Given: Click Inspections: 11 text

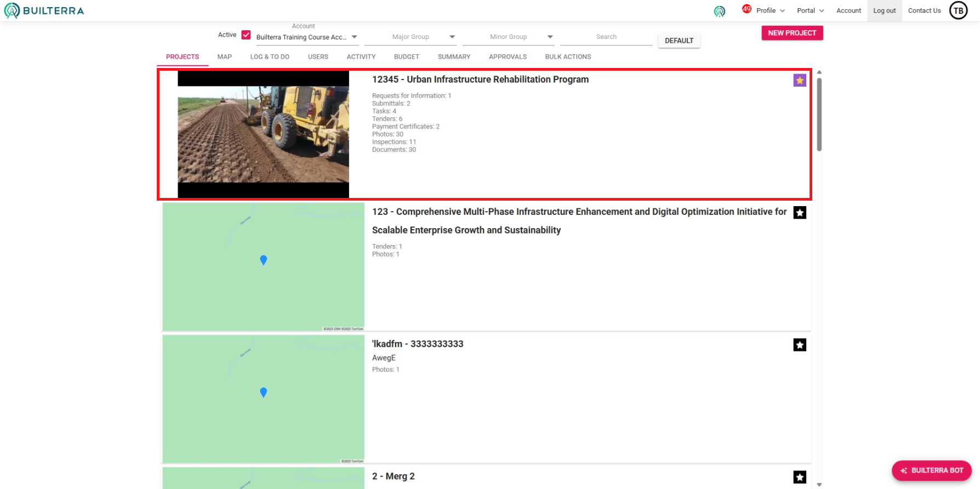Looking at the screenshot, I should coord(394,142).
